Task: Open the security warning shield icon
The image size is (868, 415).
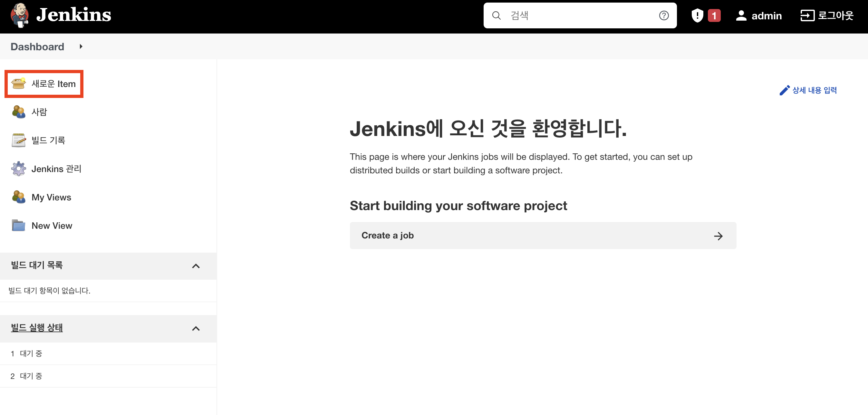Action: point(697,15)
